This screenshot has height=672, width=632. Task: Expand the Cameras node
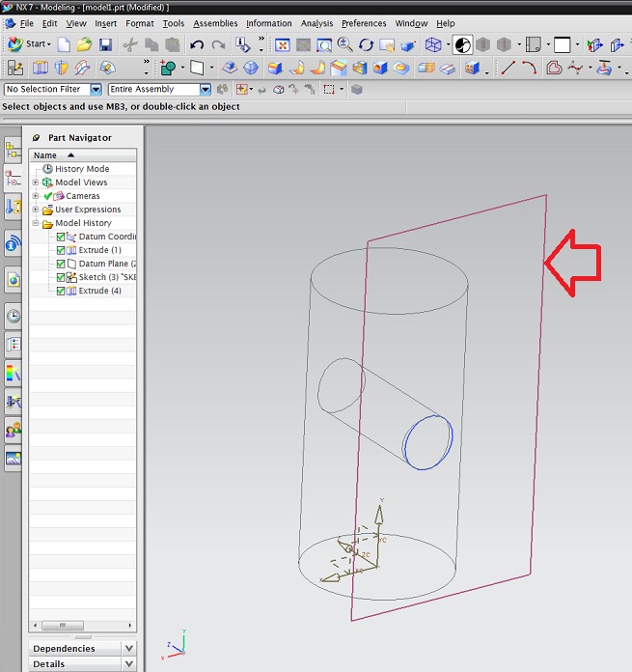click(x=36, y=196)
